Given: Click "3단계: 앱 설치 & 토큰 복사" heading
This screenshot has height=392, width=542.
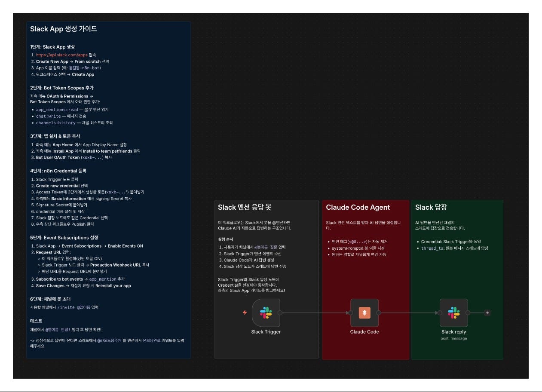Looking at the screenshot, I should coord(55,136).
